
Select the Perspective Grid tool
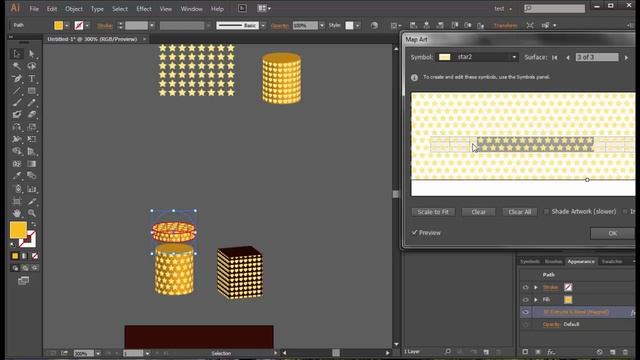tap(31, 151)
